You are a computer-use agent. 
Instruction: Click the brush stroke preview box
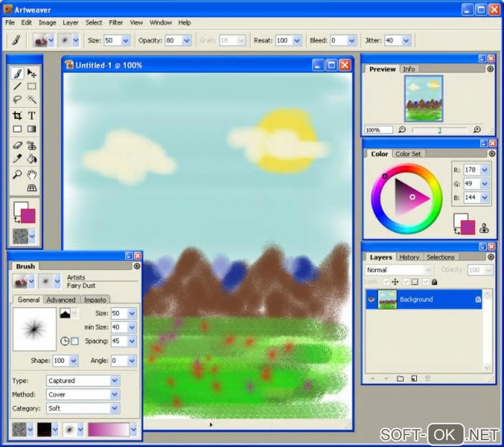click(35, 329)
